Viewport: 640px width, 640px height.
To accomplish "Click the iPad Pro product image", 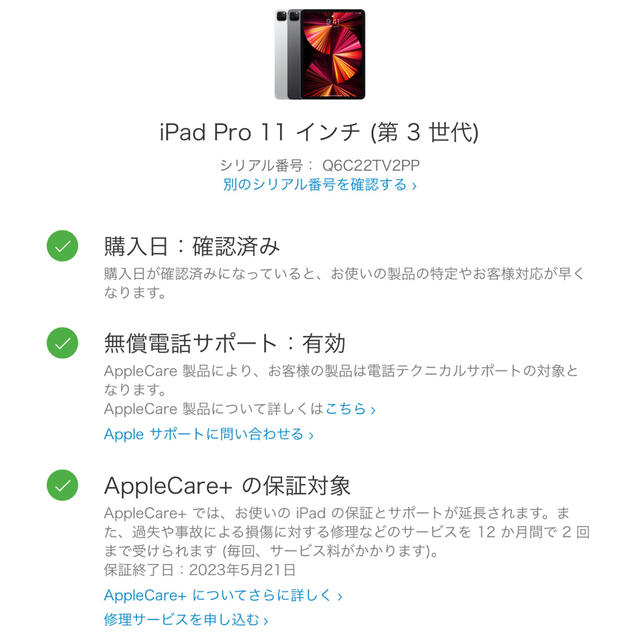I will (320, 54).
